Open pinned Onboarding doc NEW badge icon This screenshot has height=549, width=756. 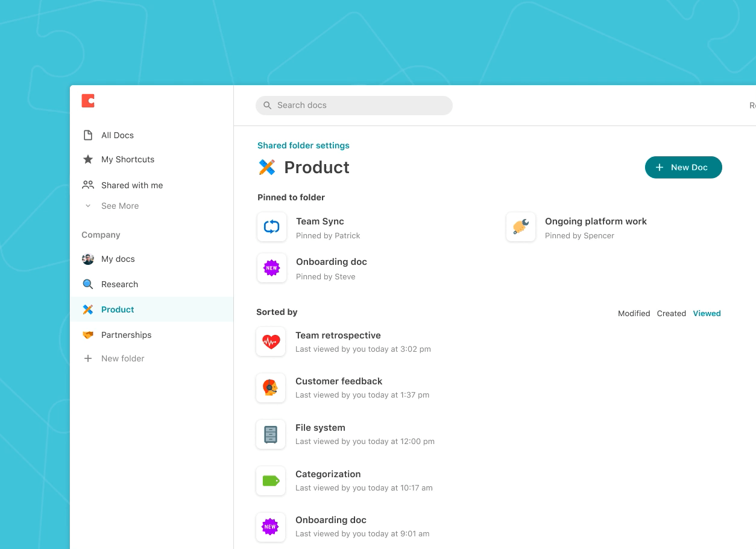[x=272, y=268]
